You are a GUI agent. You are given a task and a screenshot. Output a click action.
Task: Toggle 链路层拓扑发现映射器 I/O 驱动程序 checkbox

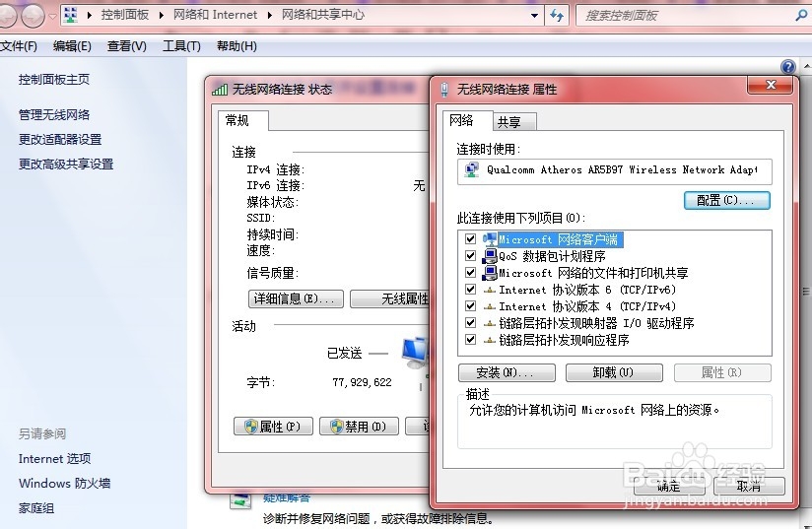pos(470,323)
